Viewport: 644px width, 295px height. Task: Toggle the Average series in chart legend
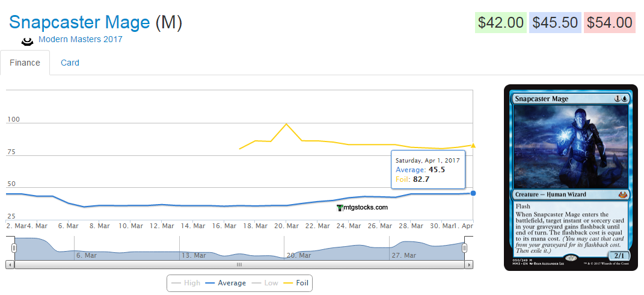tap(225, 283)
